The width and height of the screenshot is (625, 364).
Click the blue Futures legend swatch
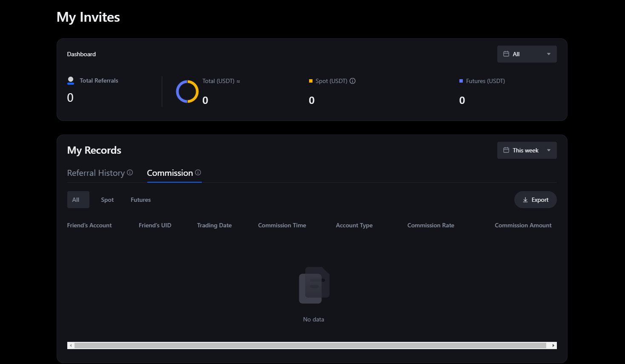tap(461, 81)
